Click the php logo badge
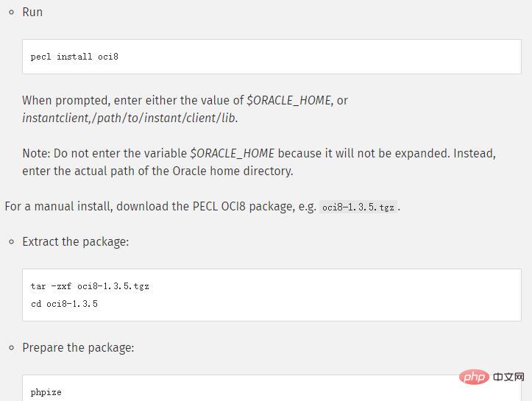 click(x=473, y=377)
